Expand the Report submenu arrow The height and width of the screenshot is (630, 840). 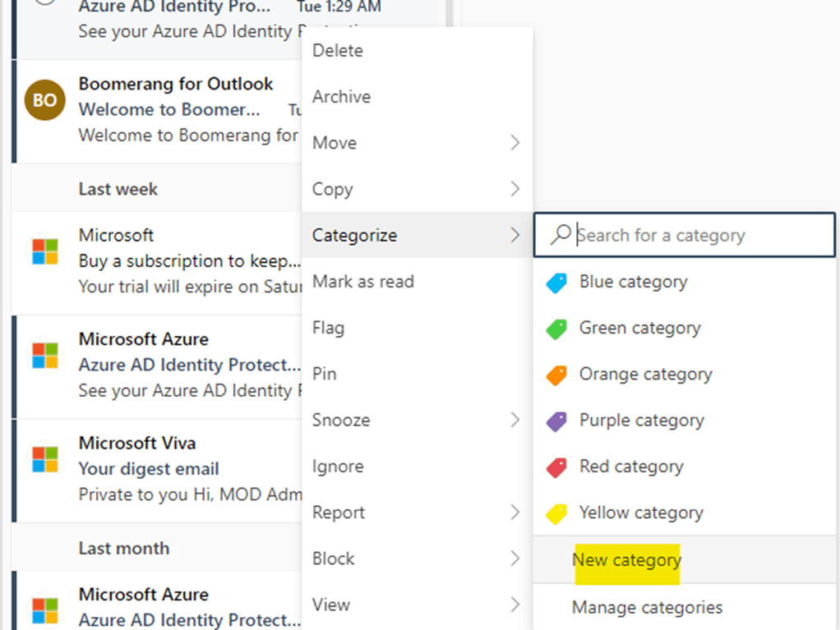(515, 513)
